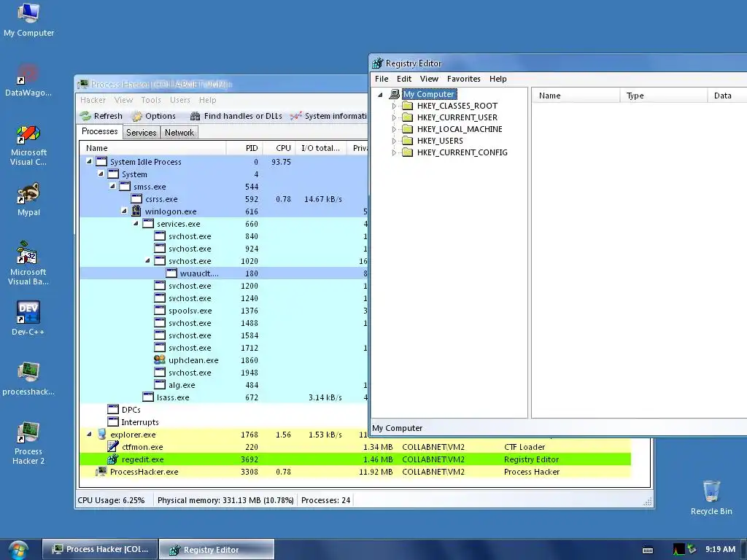Collapse the smss.exe process tree node
Screen dimensions: 747x560
click(x=112, y=186)
